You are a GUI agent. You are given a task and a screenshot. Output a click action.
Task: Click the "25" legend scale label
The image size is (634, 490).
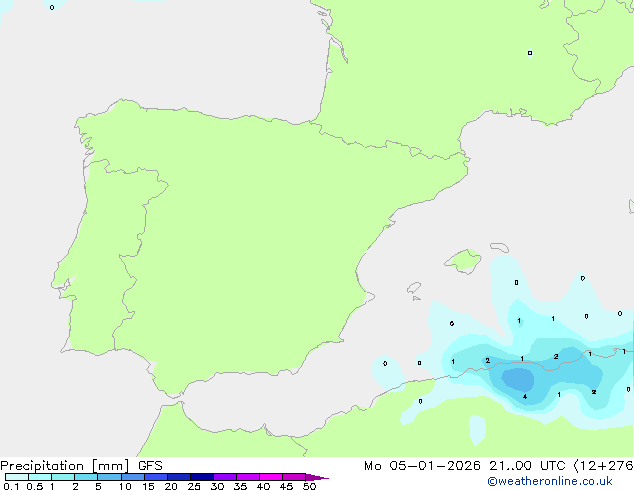click(x=194, y=486)
